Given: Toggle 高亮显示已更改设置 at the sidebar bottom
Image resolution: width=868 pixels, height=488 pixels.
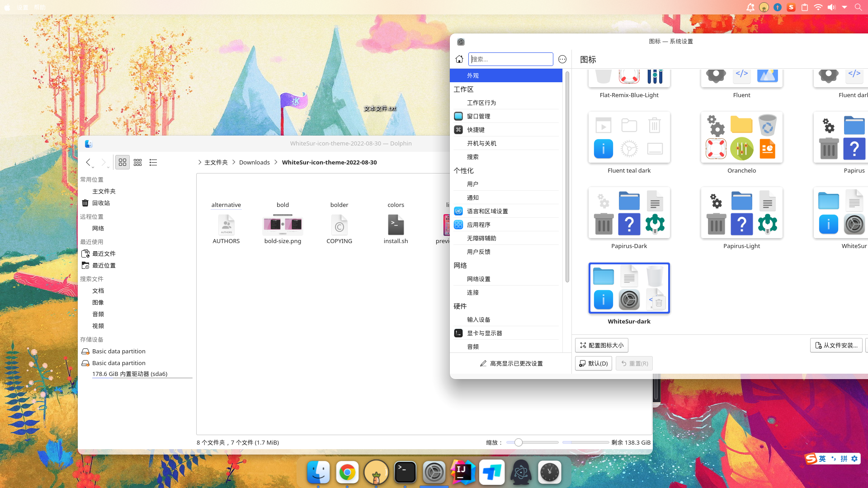Looking at the screenshot, I should pyautogui.click(x=511, y=363).
